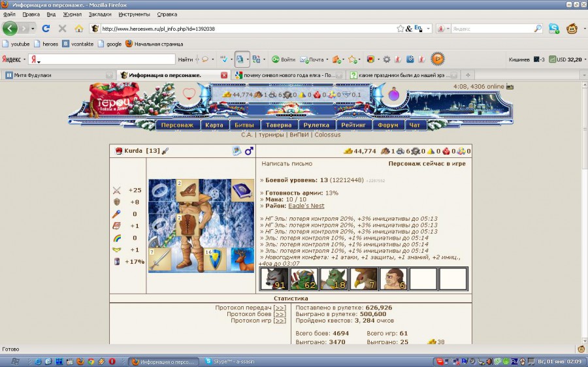Open the Почта dropdown in Yandex bar
This screenshot has height=367, width=588.
(326, 59)
